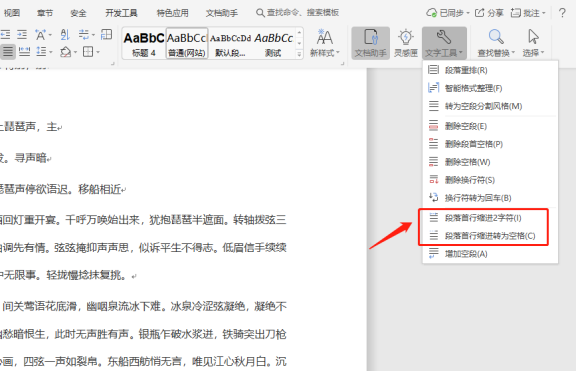Click document line ending 移船相近
The width and height of the screenshot is (576, 371).
[100, 190]
